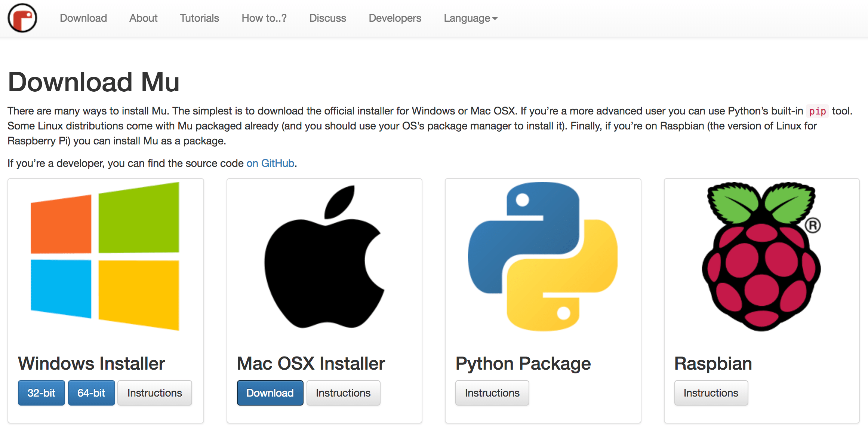Click the Apple logo image
Screen dimensions: 868x434
[x=324, y=257]
